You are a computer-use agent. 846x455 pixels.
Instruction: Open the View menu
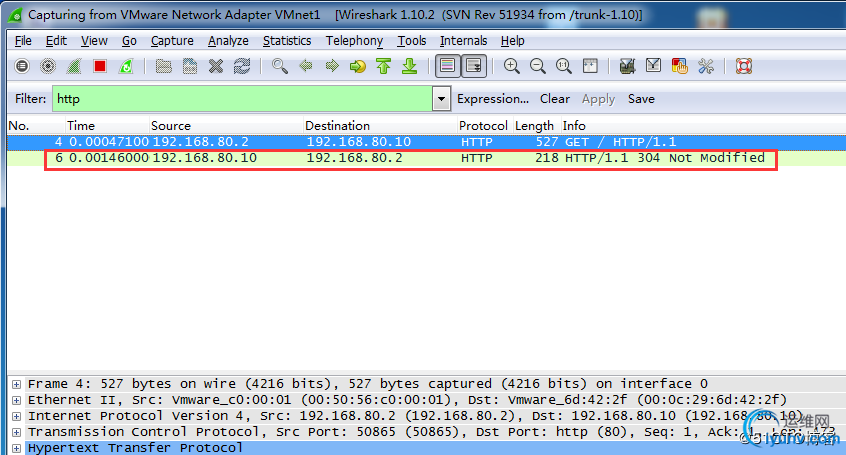(94, 41)
